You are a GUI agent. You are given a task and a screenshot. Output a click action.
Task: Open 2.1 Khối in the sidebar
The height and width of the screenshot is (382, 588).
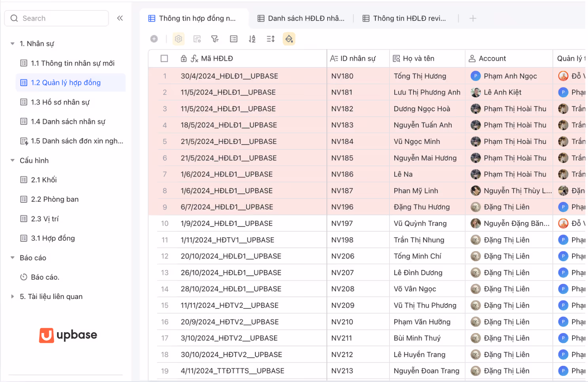coord(70,180)
